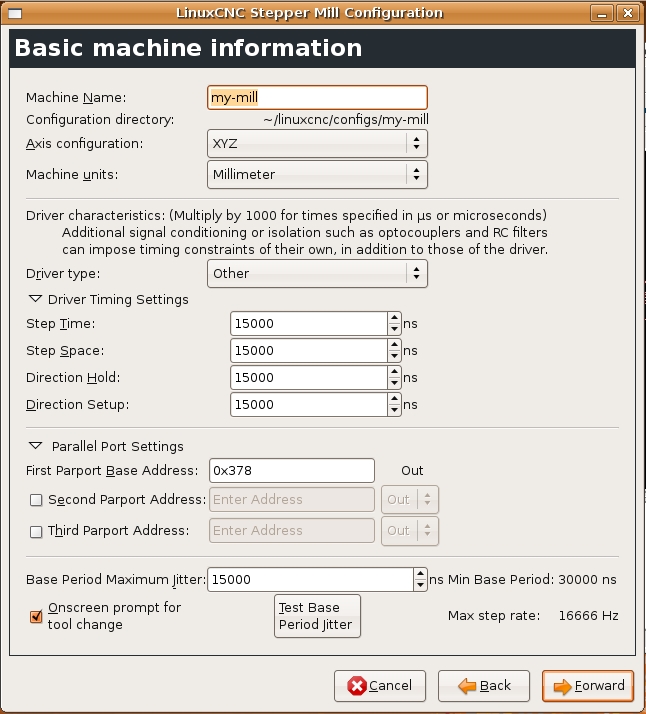
Task: Click the Step Time value field
Action: pyautogui.click(x=309, y=324)
